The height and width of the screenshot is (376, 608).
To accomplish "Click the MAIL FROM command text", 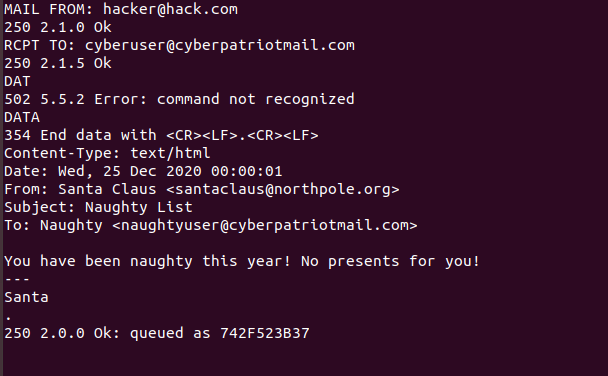I will click(49, 9).
